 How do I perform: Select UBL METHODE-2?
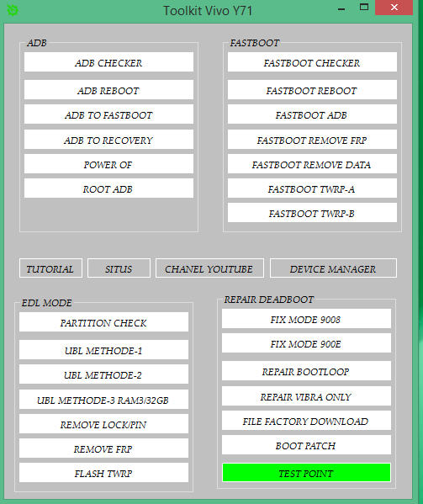click(x=103, y=374)
